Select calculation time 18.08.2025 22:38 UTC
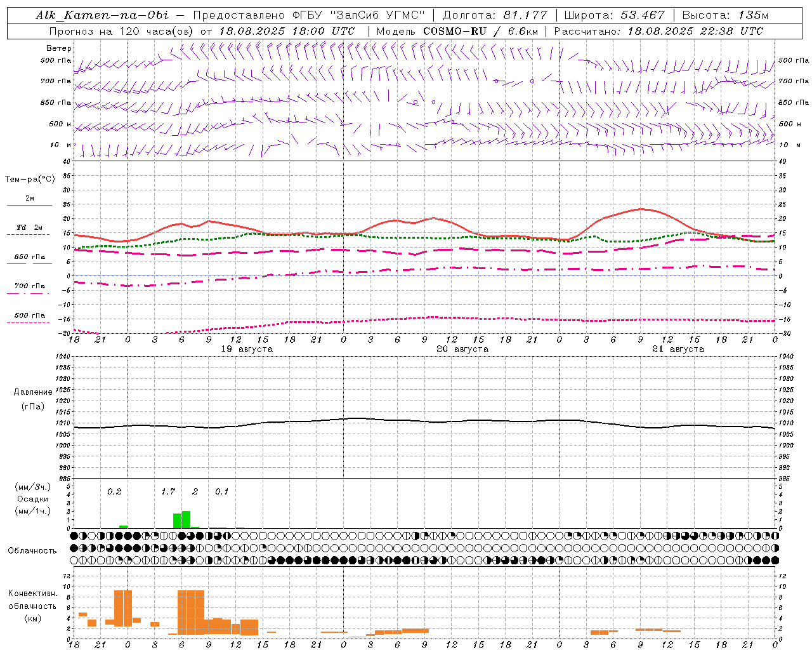 (x=695, y=31)
